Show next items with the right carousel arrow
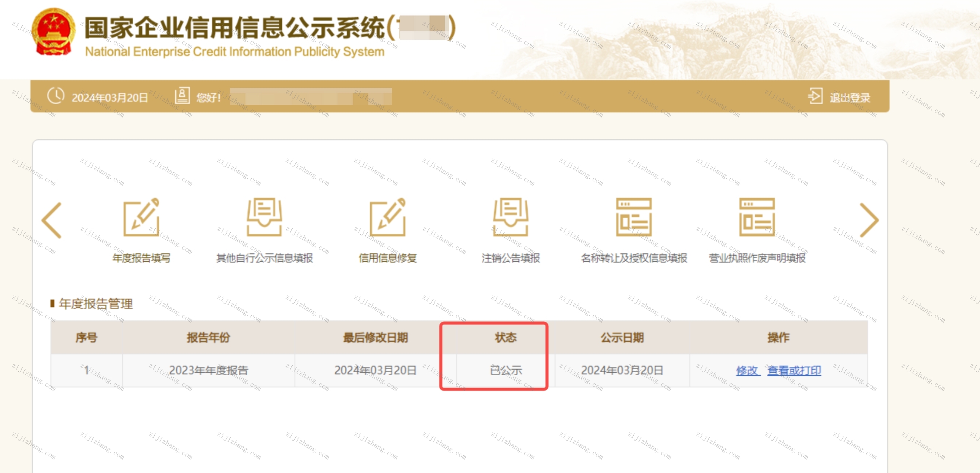980x473 pixels. tap(869, 220)
